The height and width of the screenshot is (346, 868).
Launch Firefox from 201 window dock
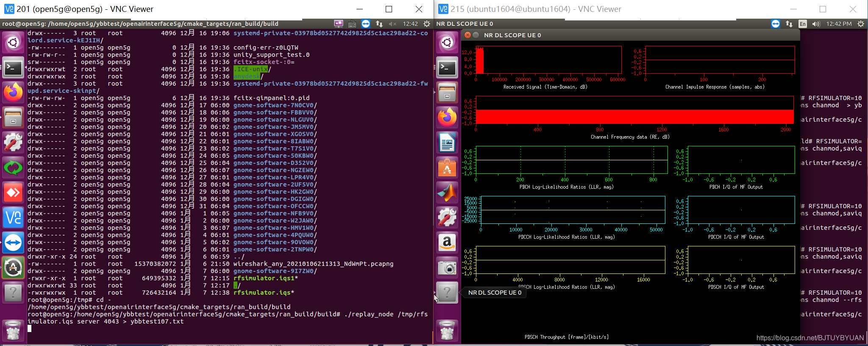point(13,92)
